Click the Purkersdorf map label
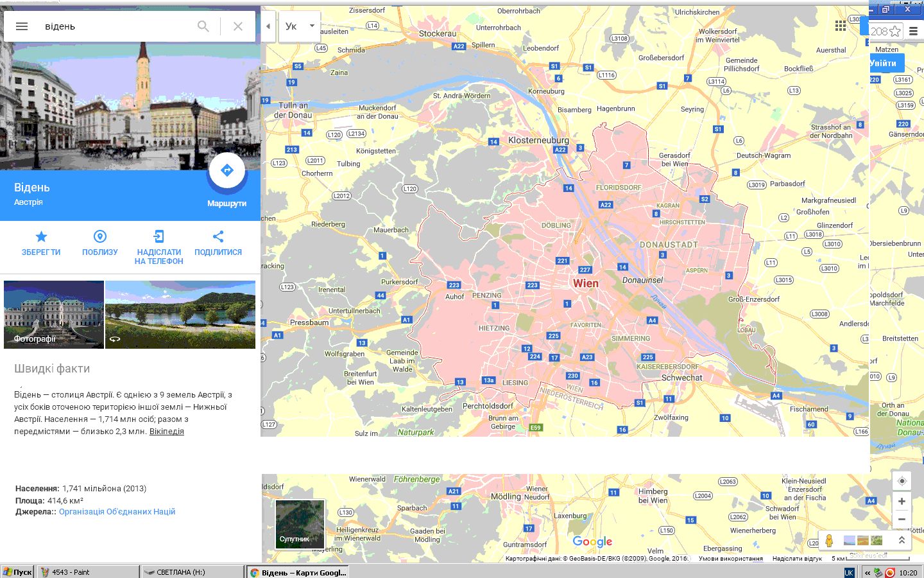924x578 pixels. [x=400, y=282]
